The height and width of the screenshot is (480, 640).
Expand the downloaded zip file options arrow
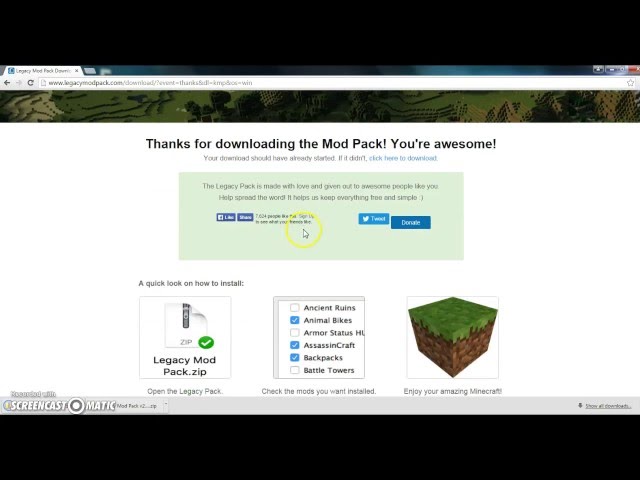point(166,406)
